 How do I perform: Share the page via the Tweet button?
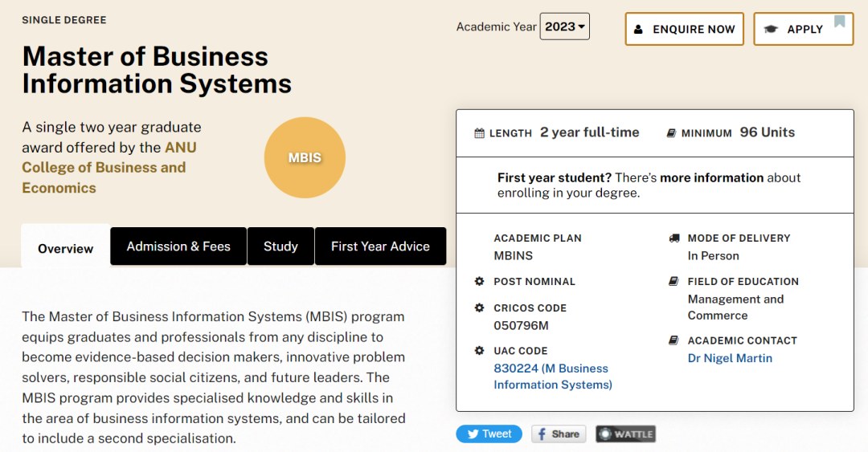489,434
